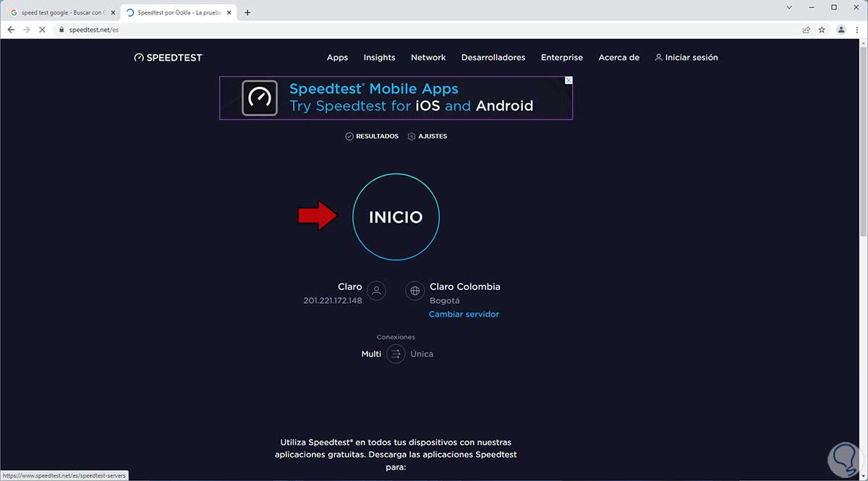
Task: Stop loading the page
Action: coord(43,30)
